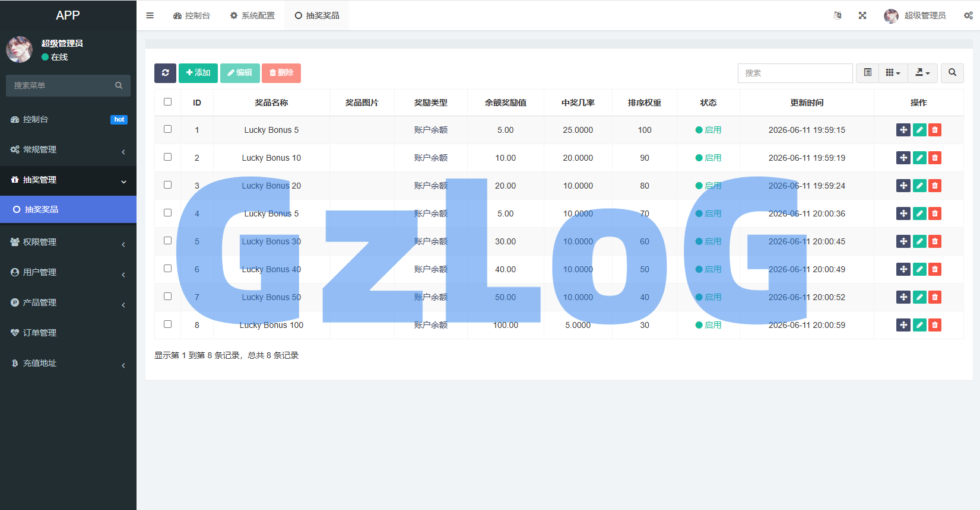This screenshot has height=510, width=980.
Task: Open 控制台 in the sidebar
Action: pos(68,120)
